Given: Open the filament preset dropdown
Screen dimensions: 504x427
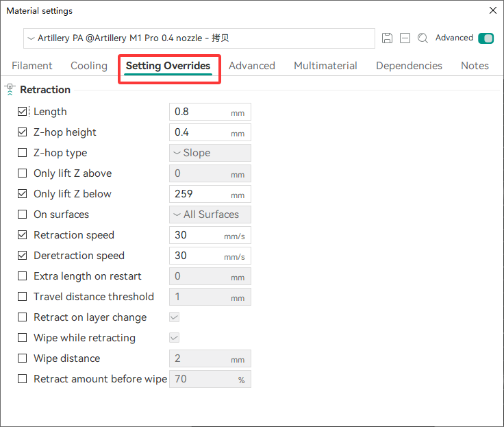Looking at the screenshot, I should click(199, 38).
